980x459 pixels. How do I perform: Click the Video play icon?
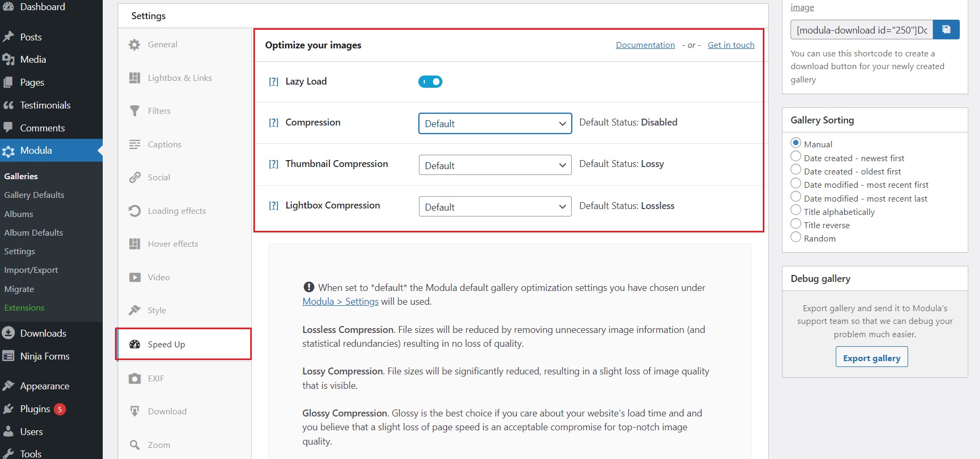pyautogui.click(x=135, y=277)
